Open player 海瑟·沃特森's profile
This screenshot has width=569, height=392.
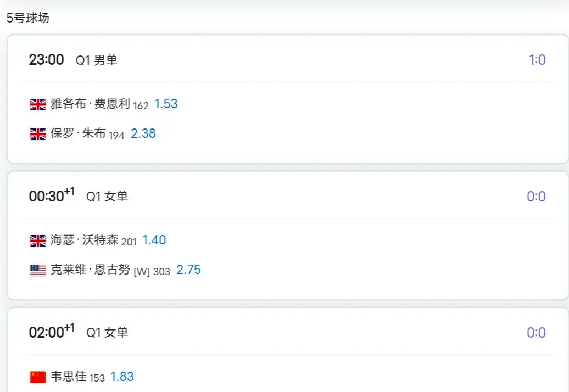84,240
